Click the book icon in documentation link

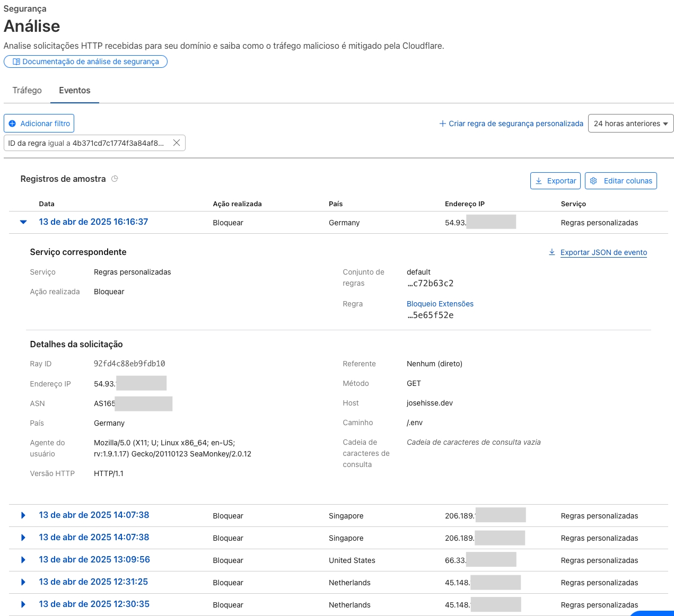(x=16, y=61)
